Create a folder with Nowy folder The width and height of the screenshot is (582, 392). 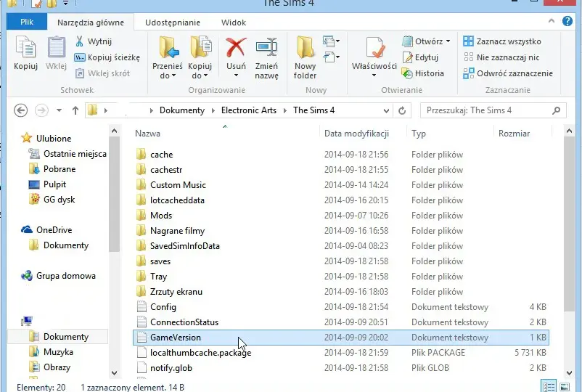coord(305,58)
